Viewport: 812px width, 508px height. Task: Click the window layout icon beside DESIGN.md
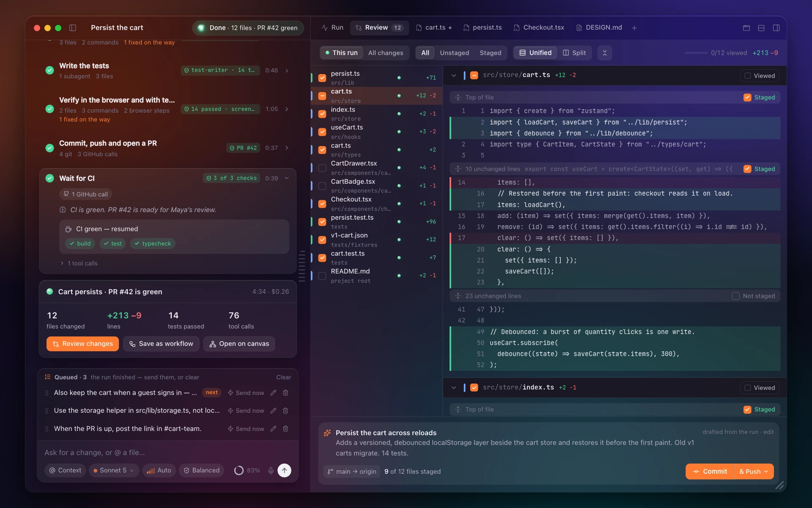click(746, 28)
